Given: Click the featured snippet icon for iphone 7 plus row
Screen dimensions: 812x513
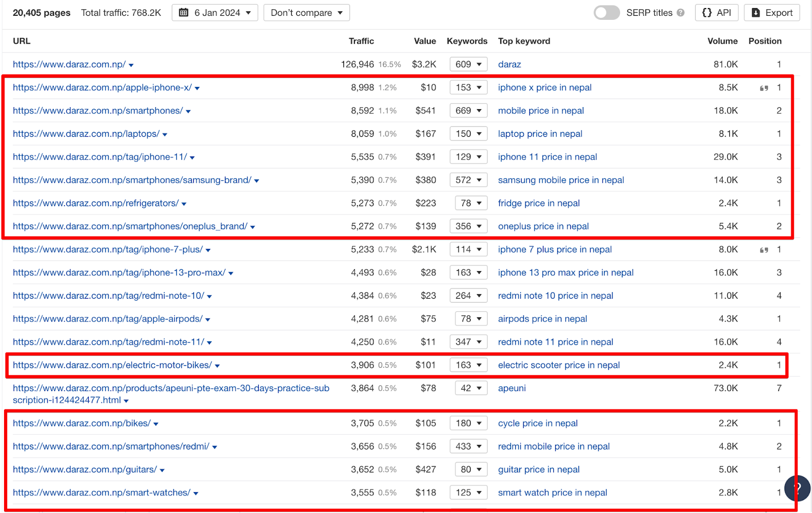Looking at the screenshot, I should pos(764,250).
